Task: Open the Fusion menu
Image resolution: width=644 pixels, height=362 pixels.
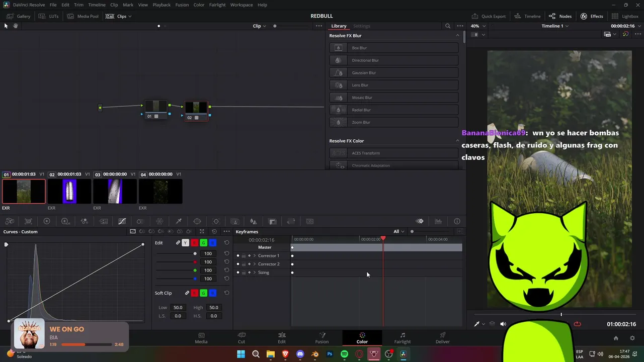Action: (182, 5)
